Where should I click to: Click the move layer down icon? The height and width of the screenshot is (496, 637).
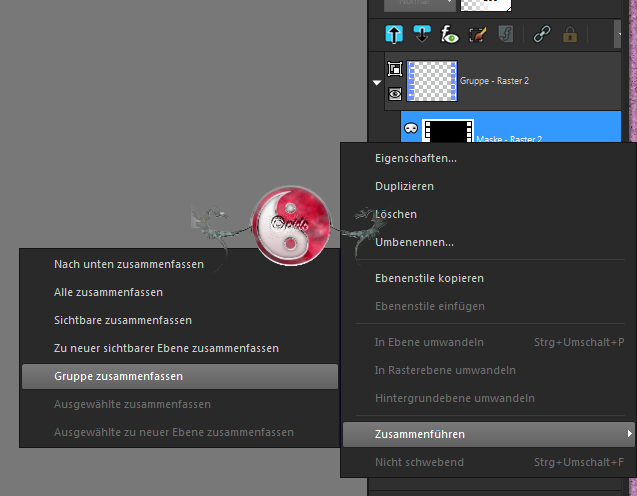(x=421, y=35)
